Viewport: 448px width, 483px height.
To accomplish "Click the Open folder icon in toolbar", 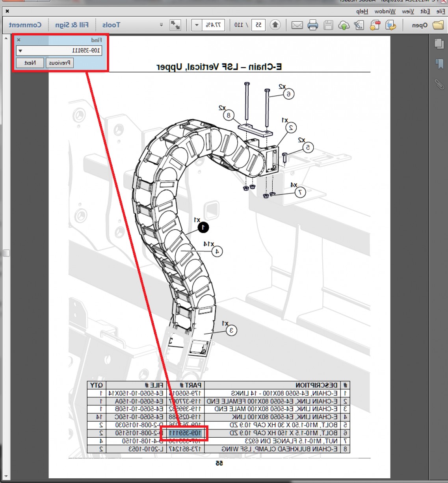I will pos(438,25).
